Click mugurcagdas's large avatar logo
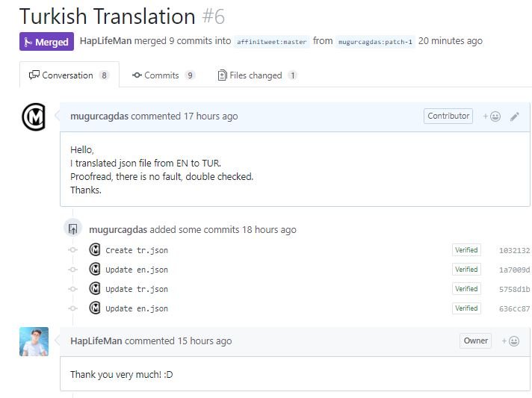532x398 pixels. coord(34,117)
